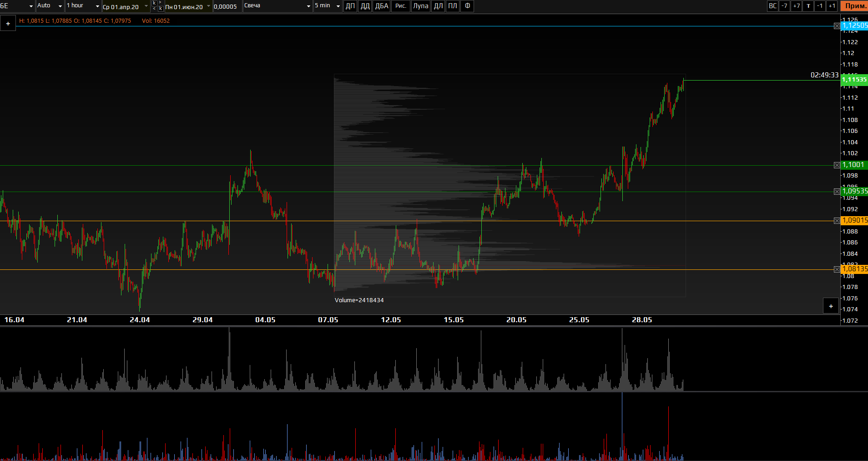Activate the Лупа magnifier tool

[420, 6]
